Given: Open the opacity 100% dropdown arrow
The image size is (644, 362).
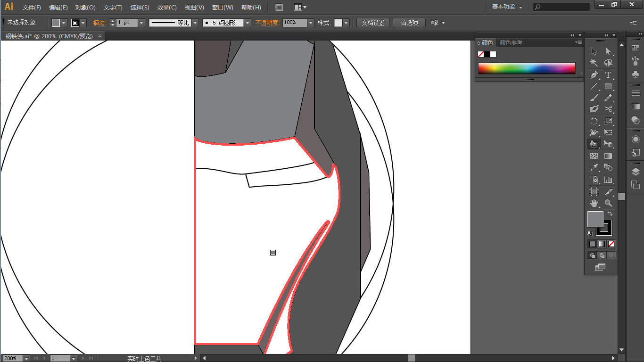Looking at the screenshot, I should coord(311,23).
